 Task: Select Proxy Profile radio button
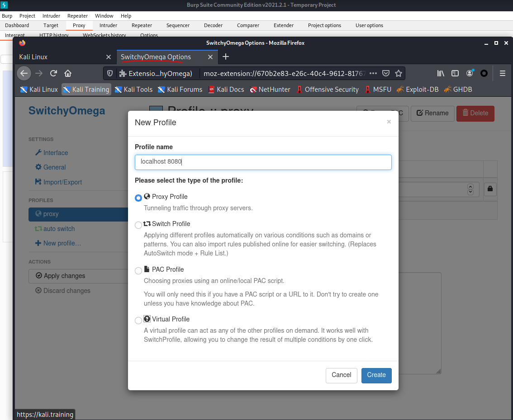[x=138, y=198]
